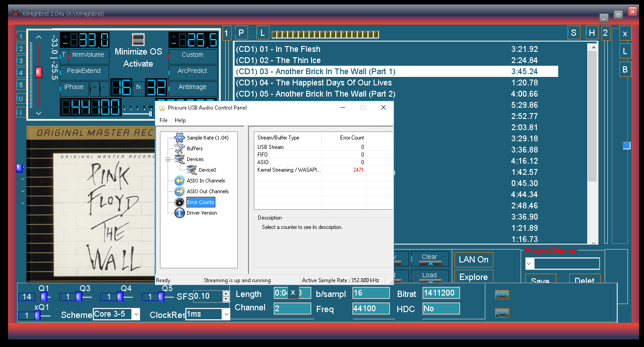
Task: Click the P button above playlist
Action: pos(241,33)
